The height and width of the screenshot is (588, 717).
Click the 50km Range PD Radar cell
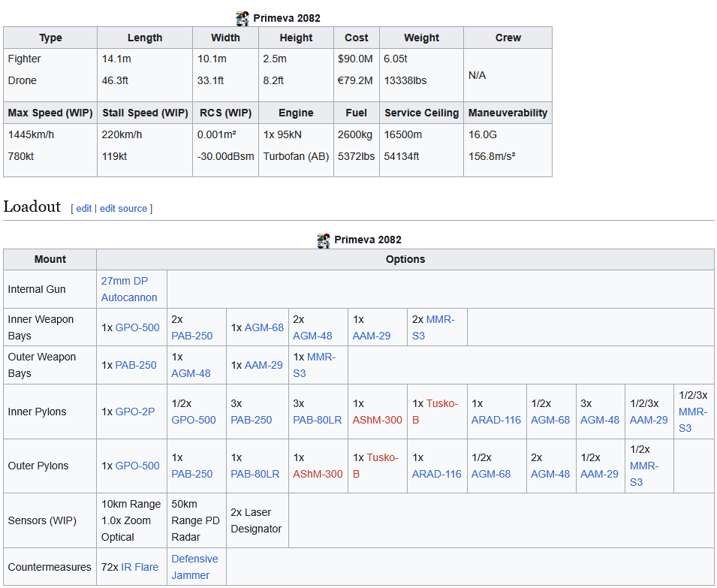click(197, 520)
